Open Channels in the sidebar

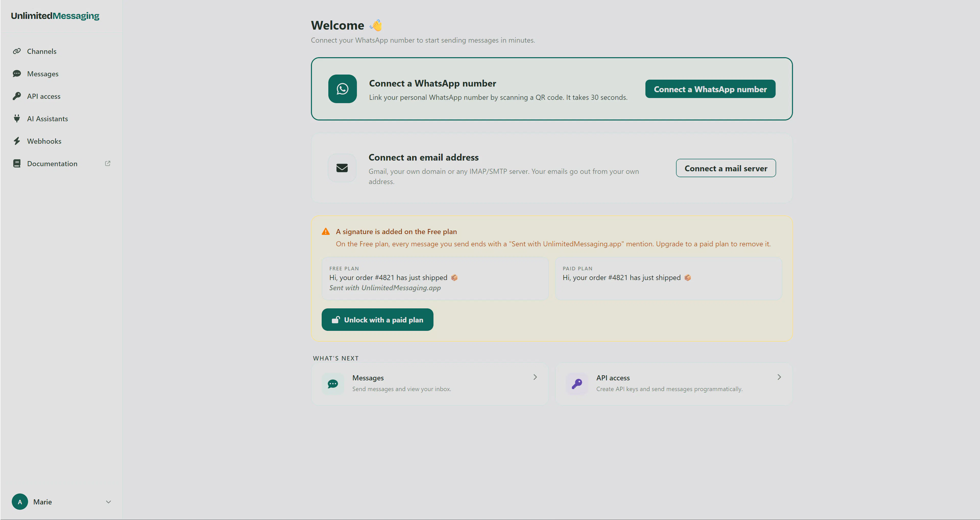click(61, 51)
